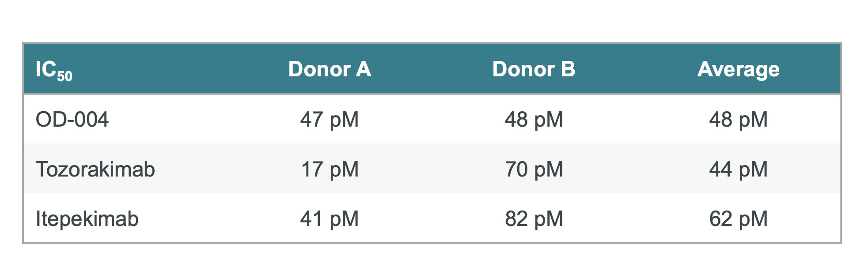The width and height of the screenshot is (868, 267).
Task: Click the Tozorakimab row label
Action: pyautogui.click(x=95, y=169)
